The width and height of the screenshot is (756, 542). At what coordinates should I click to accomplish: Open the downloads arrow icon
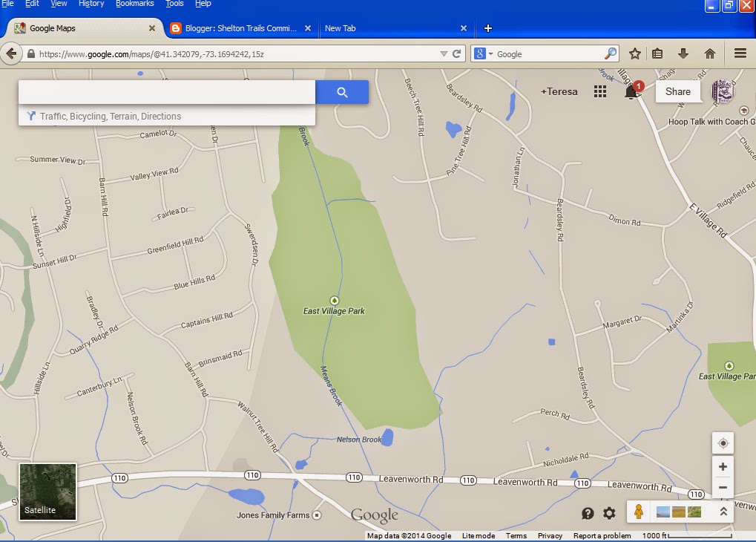point(683,53)
